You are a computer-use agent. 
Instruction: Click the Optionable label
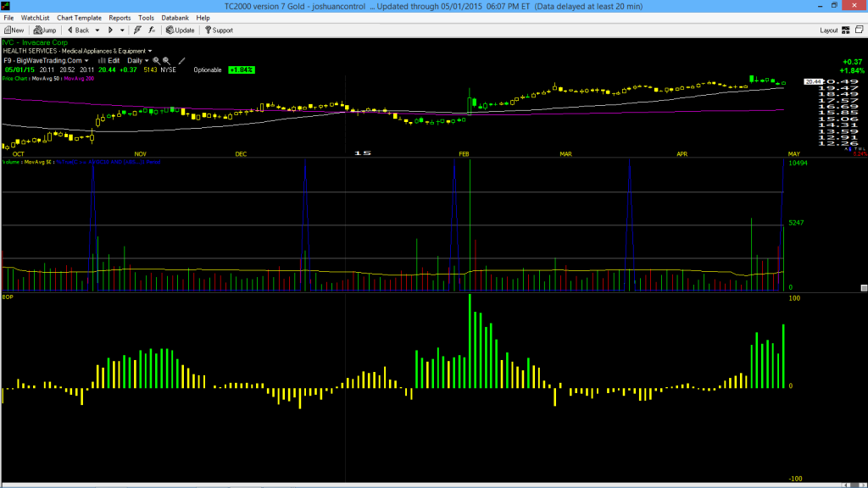(208, 70)
